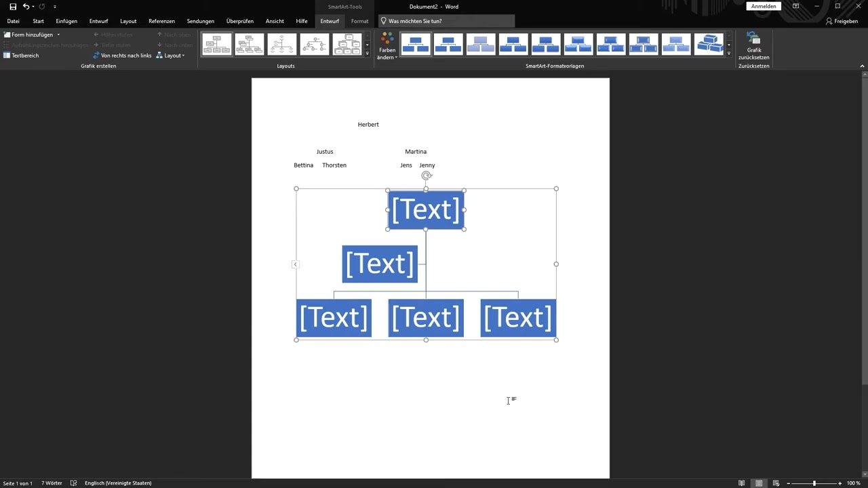Viewport: 868px width, 488px height.
Task: Apply the fourth SmartArt style thumbnail
Action: click(x=513, y=45)
